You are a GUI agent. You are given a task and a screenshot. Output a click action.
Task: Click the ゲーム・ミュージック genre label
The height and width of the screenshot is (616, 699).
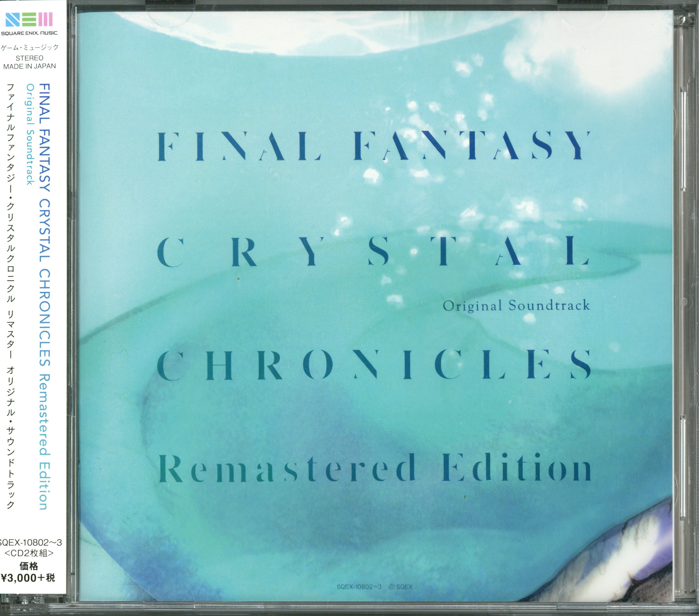pyautogui.click(x=29, y=47)
